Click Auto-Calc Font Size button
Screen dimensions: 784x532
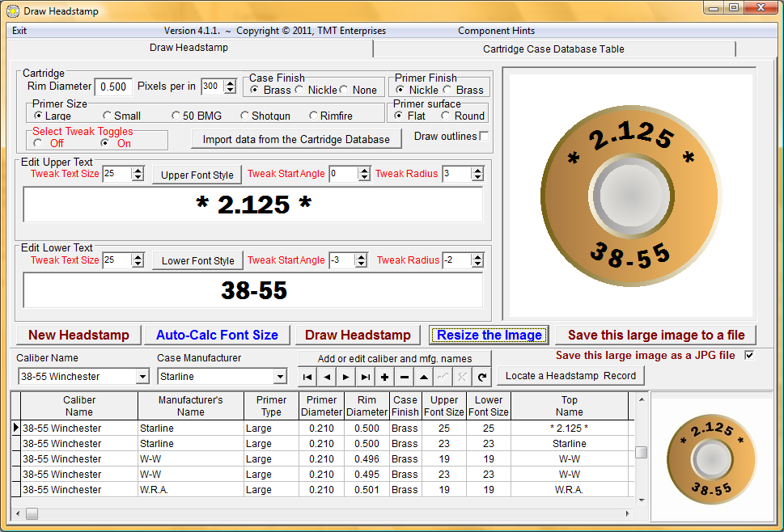(217, 336)
